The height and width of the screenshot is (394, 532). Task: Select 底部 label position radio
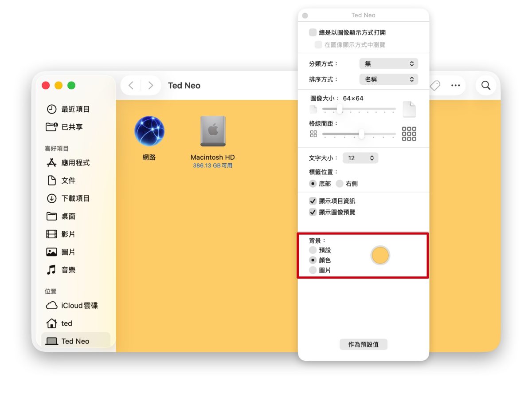313,183
